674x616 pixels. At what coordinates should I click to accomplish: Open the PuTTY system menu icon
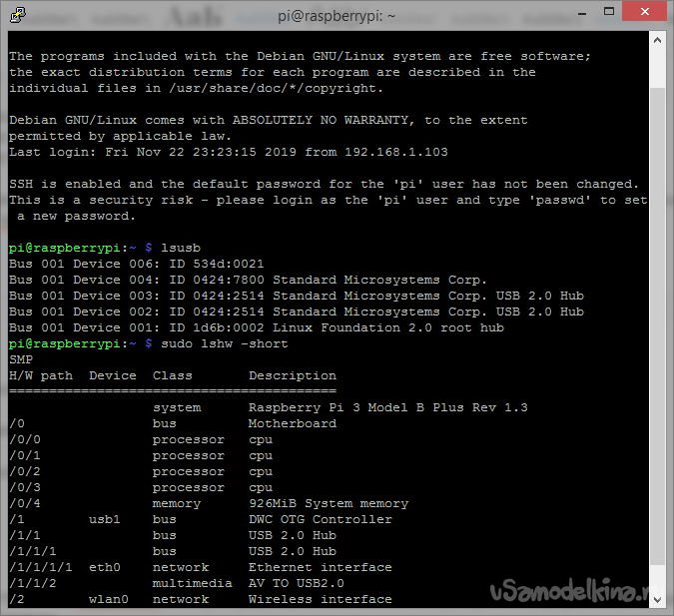click(18, 14)
